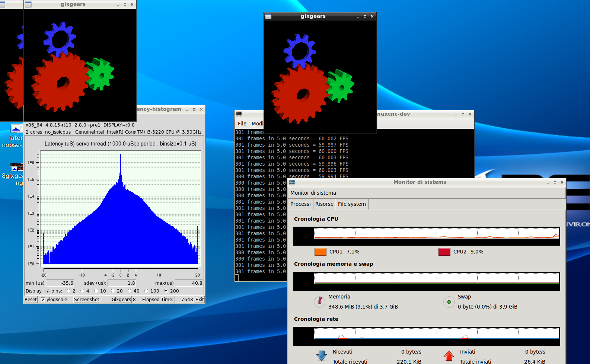Select the 20 bins radio button
The height and width of the screenshot is (364, 590).
[x=113, y=291]
